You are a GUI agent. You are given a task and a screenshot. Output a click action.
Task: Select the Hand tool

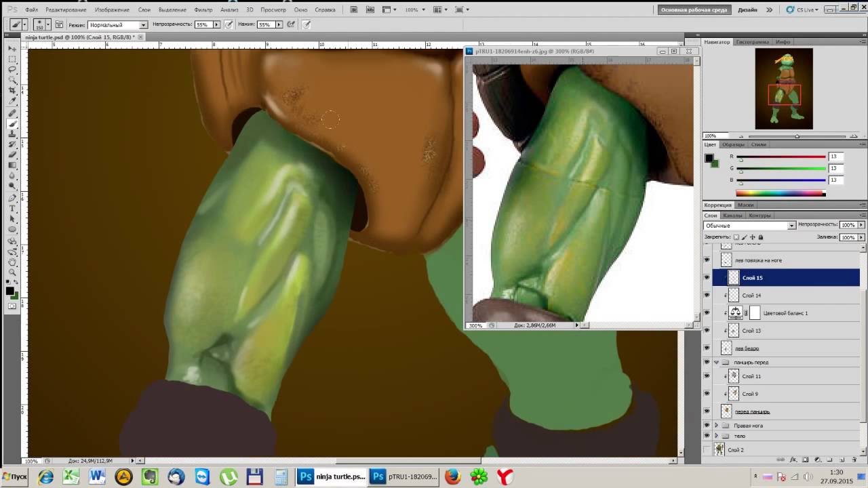(12, 262)
